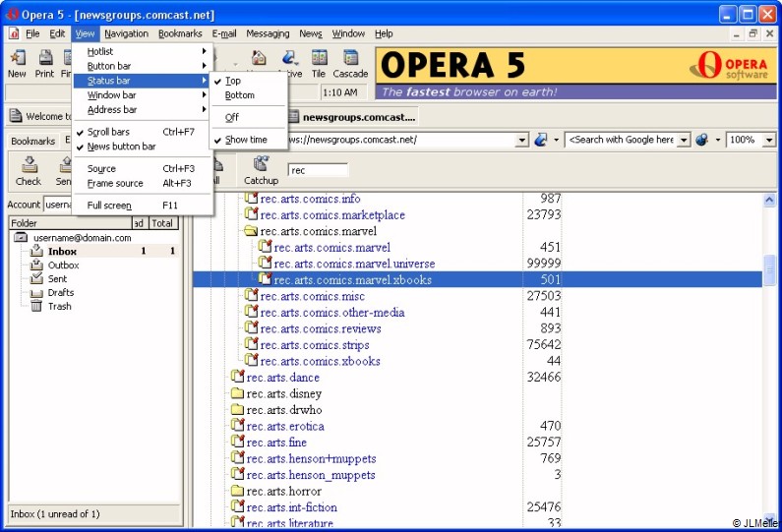This screenshot has height=532, width=782.
Task: Open rec.arts.comics.strips newsgroup
Action: tap(315, 344)
